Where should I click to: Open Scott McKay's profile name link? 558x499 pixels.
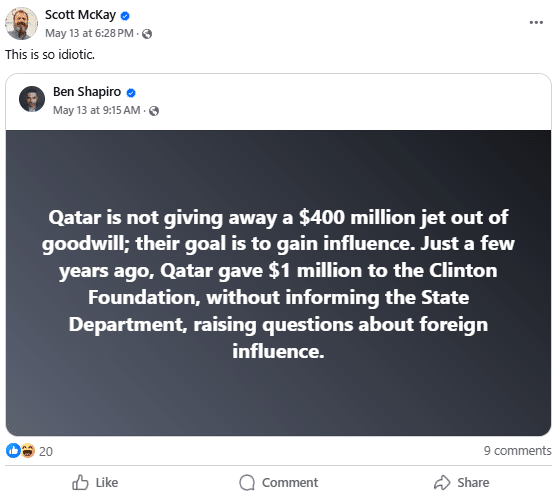coord(80,15)
